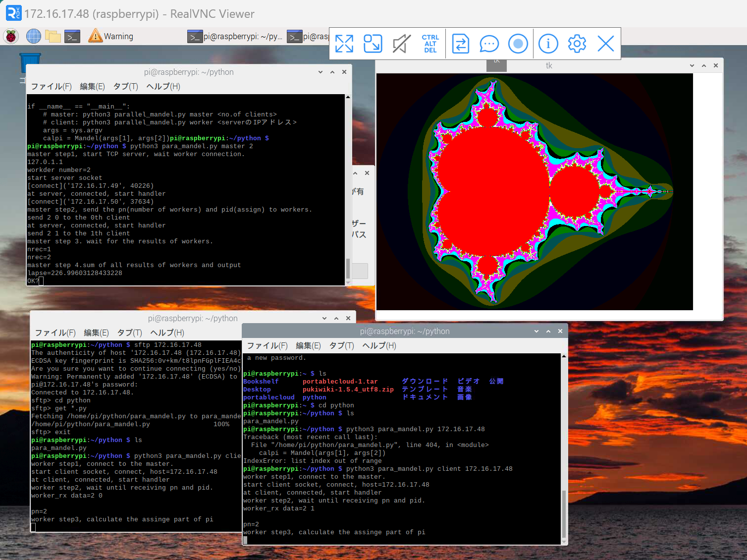Disconnect session using the blue X icon
The height and width of the screenshot is (560, 747).
605,44
